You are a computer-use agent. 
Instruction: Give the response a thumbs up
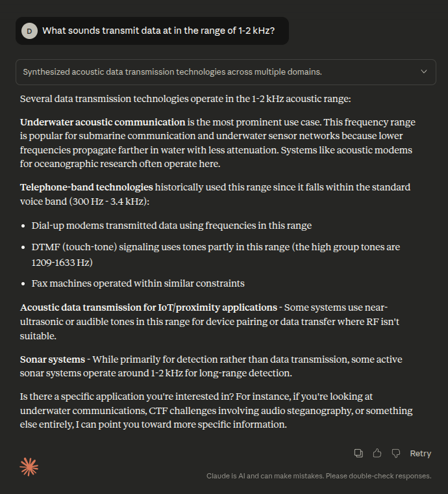(377, 453)
